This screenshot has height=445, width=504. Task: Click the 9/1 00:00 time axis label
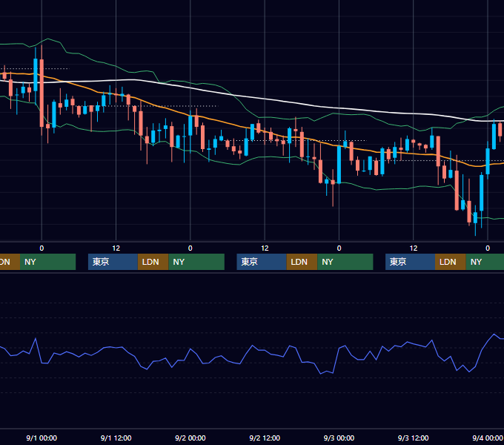[42, 438]
